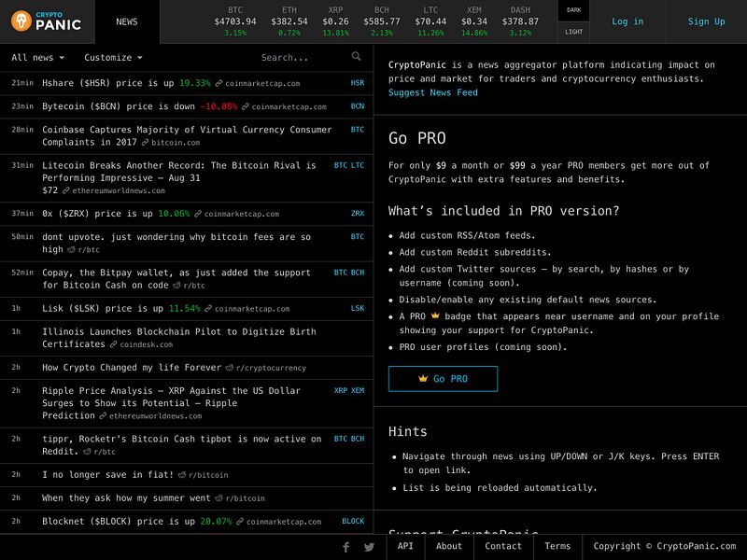
Task: Open the About footer link
Action: 449,546
